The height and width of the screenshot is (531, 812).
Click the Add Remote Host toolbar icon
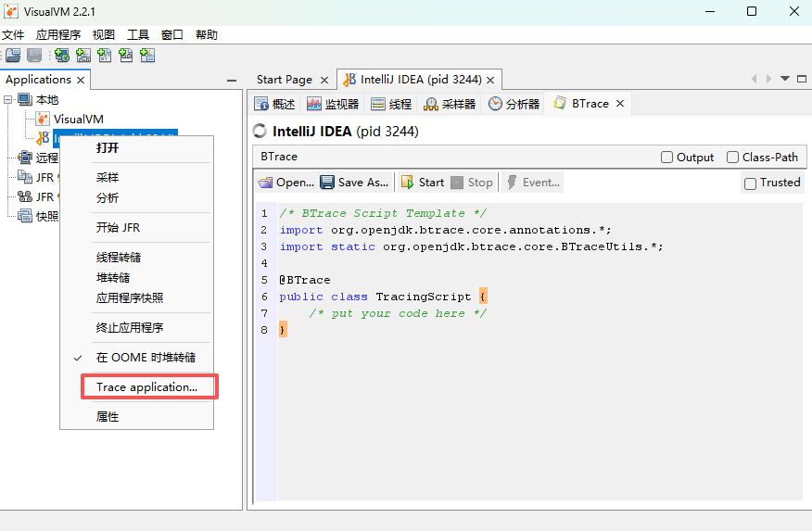(62, 55)
